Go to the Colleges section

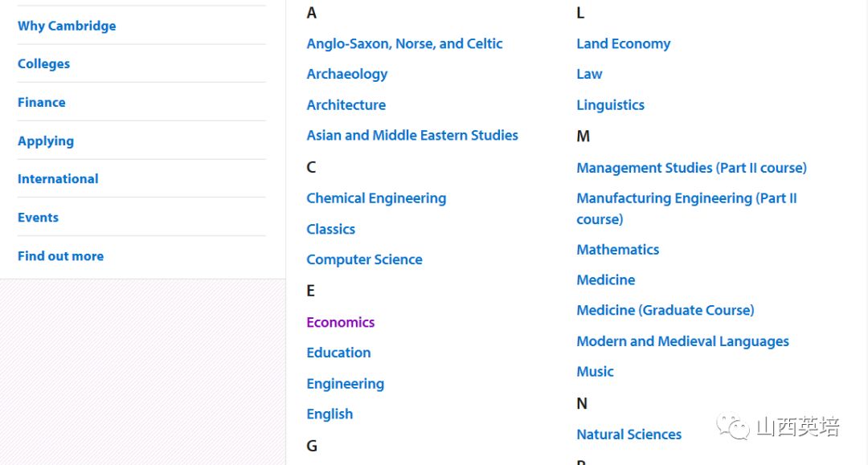pos(43,63)
